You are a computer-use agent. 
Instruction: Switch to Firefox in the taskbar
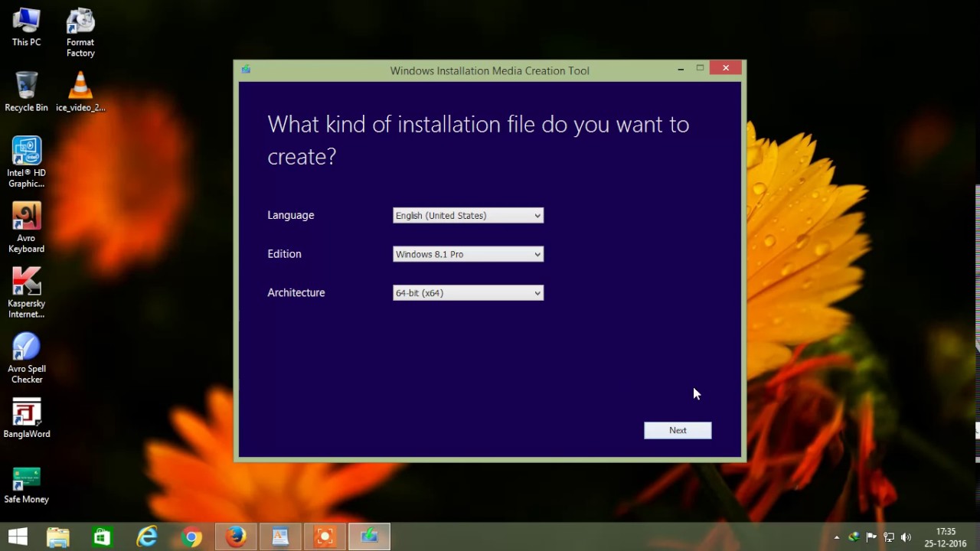[236, 537]
